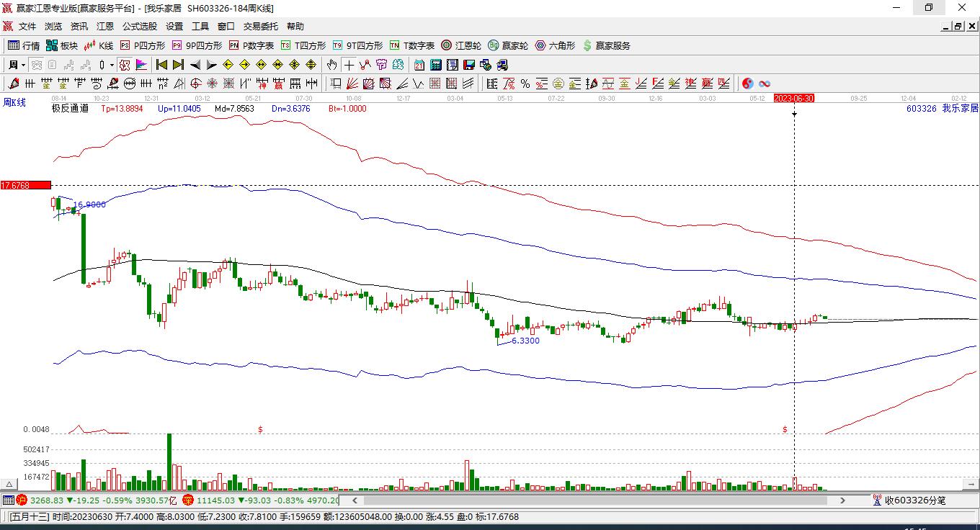Jump to the first bar of the chart
The height and width of the screenshot is (530, 980).
(x=162, y=65)
